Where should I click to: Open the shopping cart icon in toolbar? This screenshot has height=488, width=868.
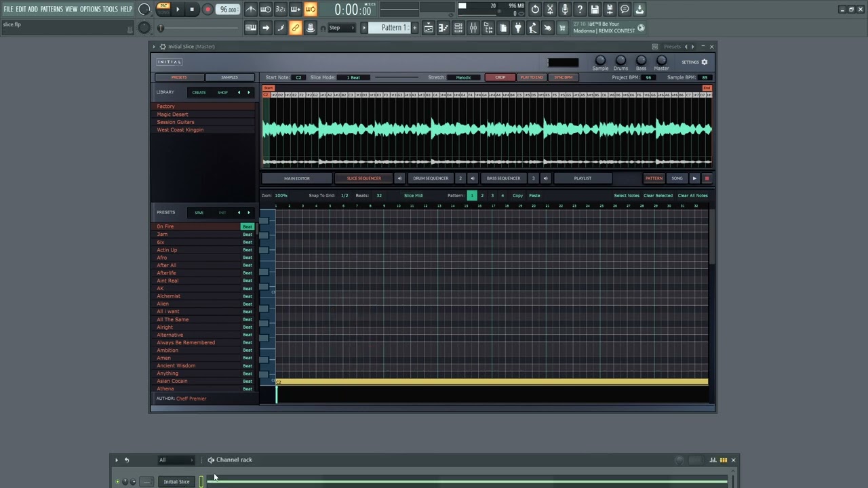[562, 28]
